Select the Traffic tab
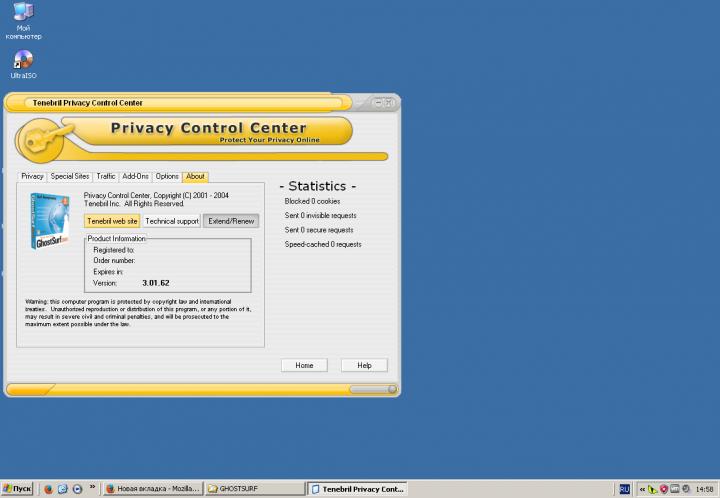Screen dimensions: 720x498 pos(106,176)
